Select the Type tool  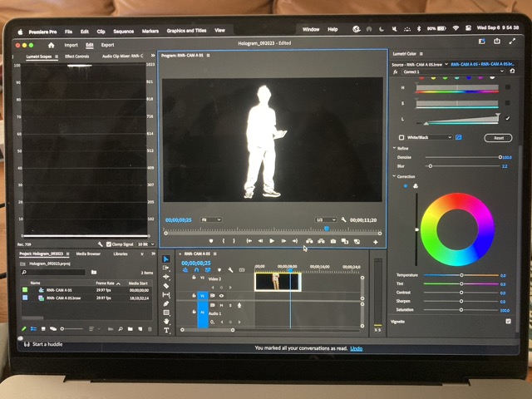click(x=166, y=330)
